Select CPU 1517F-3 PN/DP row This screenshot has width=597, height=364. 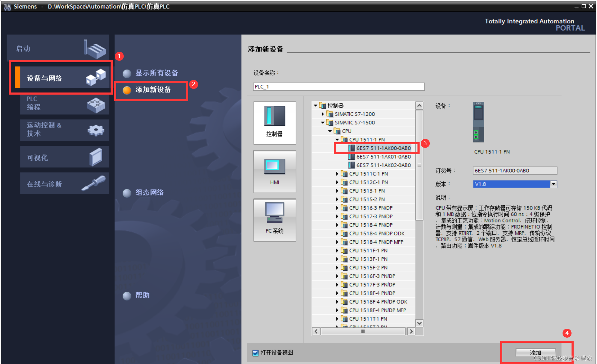[x=363, y=285]
